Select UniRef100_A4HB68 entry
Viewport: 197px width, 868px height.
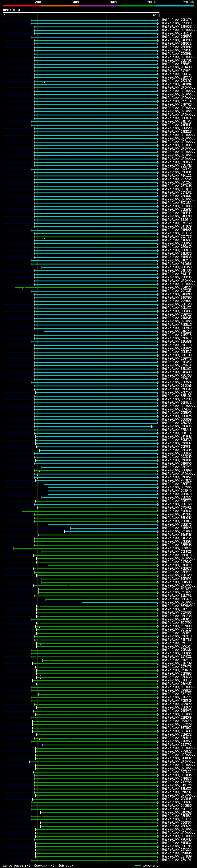176,230
